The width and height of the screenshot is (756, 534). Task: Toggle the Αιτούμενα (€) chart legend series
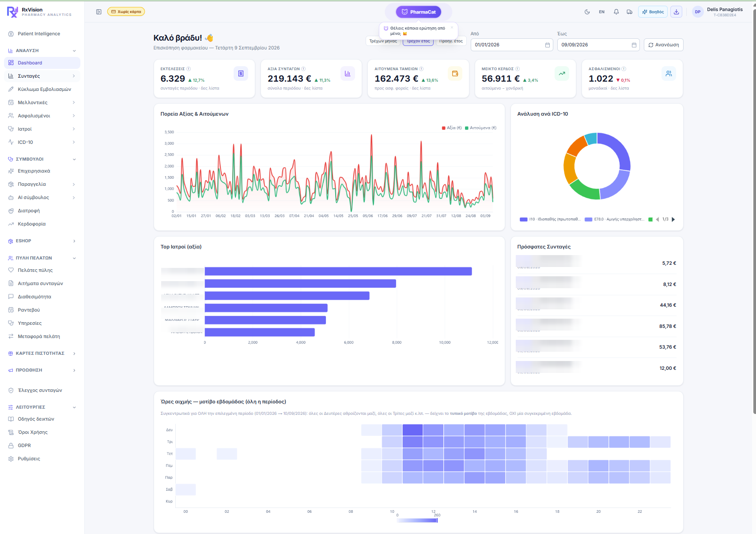point(481,128)
